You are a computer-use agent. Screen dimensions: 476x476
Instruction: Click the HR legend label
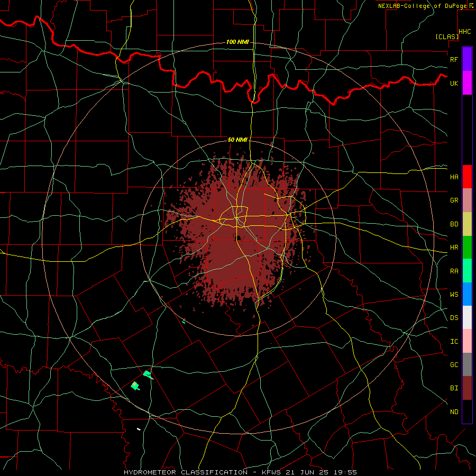click(454, 248)
